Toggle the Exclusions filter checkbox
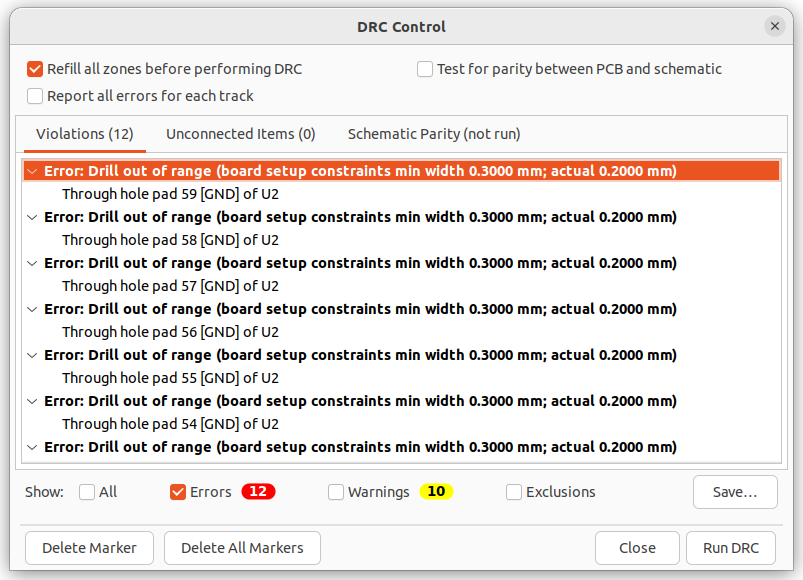 click(x=514, y=492)
